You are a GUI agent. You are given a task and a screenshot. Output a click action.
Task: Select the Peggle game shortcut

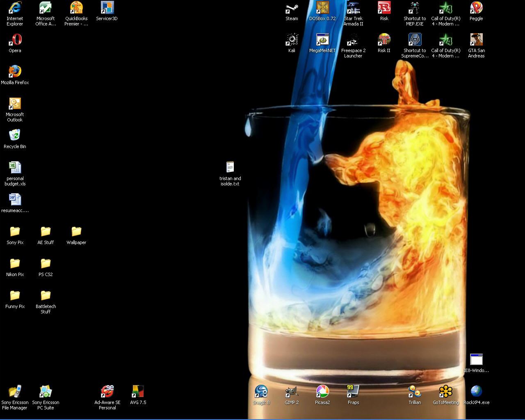476,8
